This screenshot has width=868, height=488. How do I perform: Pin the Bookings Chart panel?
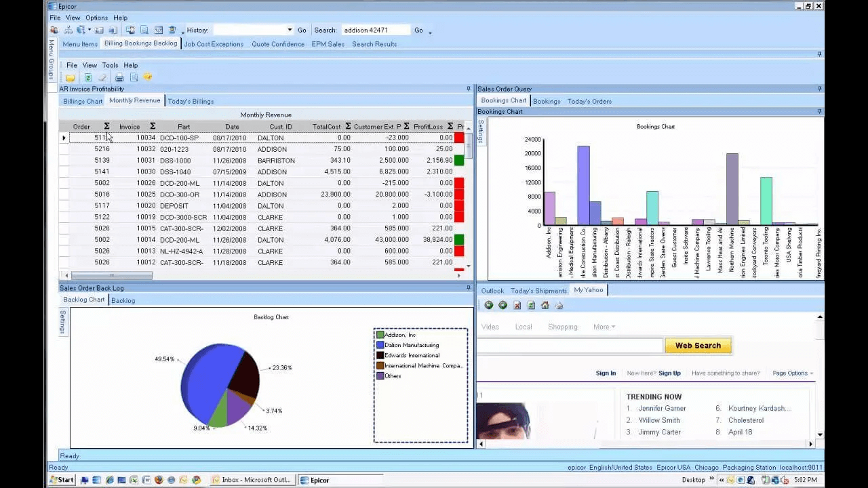819,111
